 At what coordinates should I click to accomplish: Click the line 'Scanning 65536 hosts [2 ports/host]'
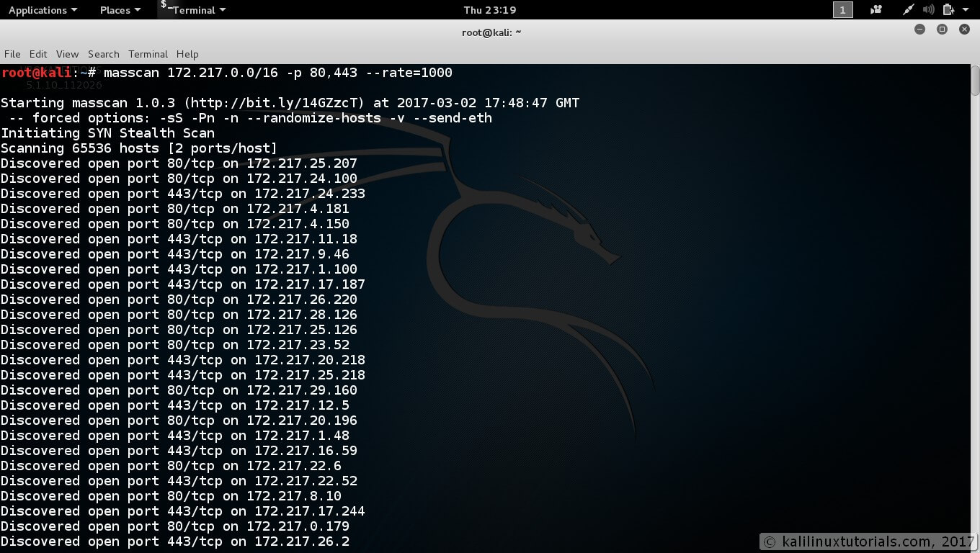tap(139, 148)
